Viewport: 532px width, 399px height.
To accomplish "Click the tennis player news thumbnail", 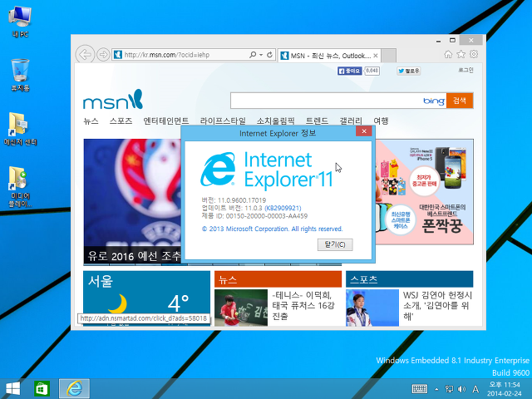I will click(241, 308).
